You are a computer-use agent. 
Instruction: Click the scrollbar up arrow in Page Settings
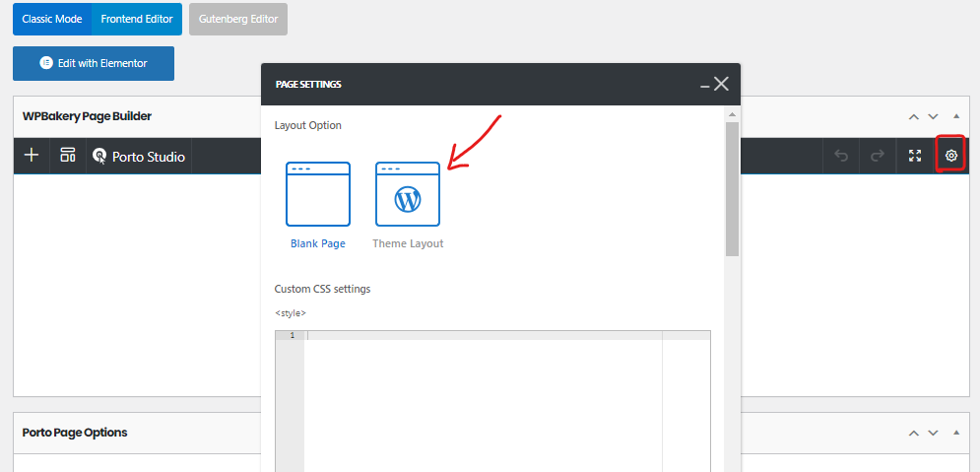click(733, 115)
